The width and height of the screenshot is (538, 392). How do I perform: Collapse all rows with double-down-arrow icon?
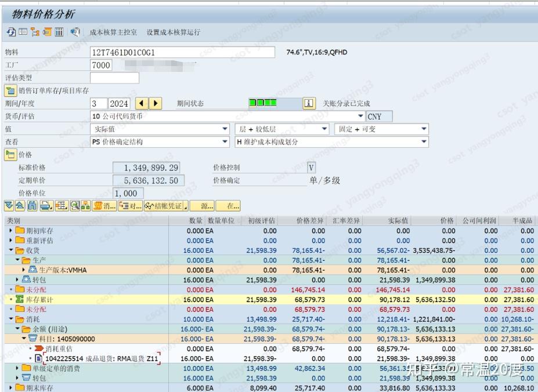coord(8,204)
